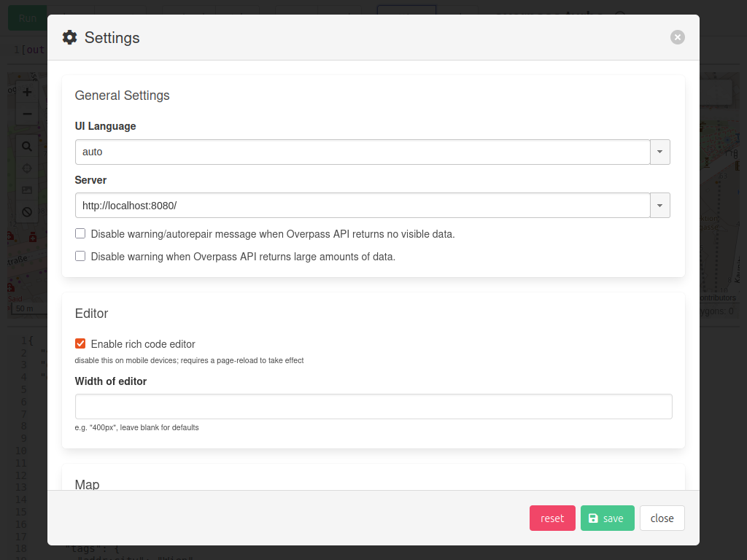Click the UI Language field showing auto
The width and height of the screenshot is (747, 560).
pos(363,152)
